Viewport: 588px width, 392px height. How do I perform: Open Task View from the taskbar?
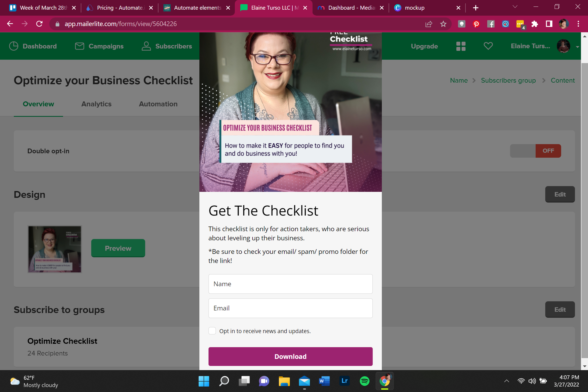244,381
